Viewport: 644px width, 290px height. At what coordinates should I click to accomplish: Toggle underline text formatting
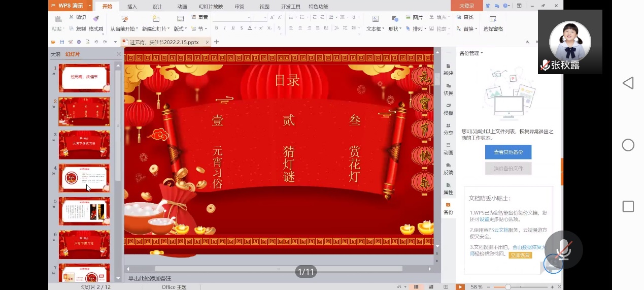(x=233, y=28)
